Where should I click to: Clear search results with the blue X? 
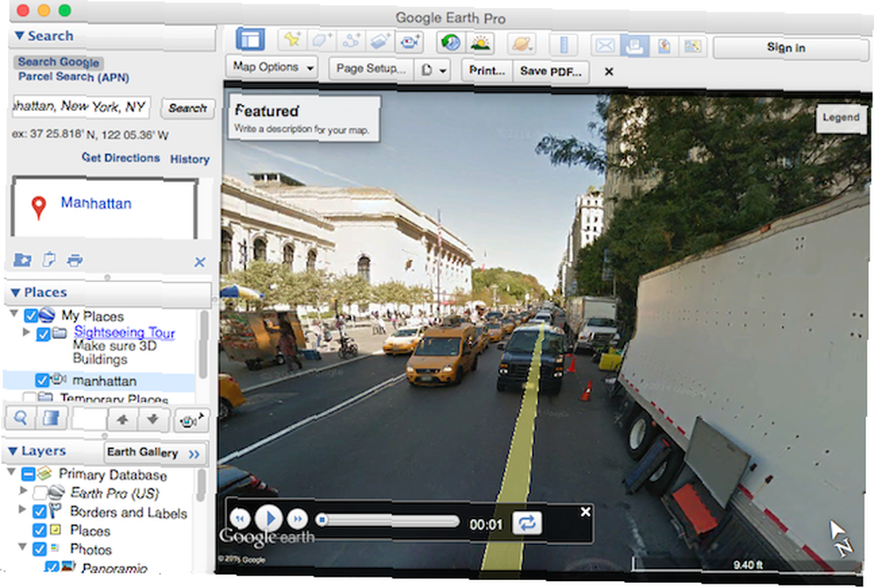pos(199,262)
